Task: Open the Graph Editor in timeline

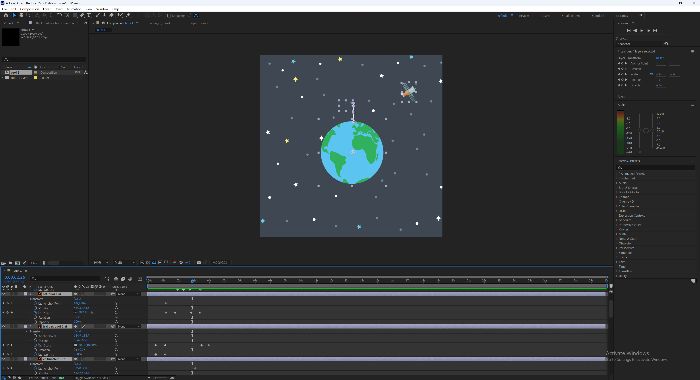Action: click(x=140, y=279)
